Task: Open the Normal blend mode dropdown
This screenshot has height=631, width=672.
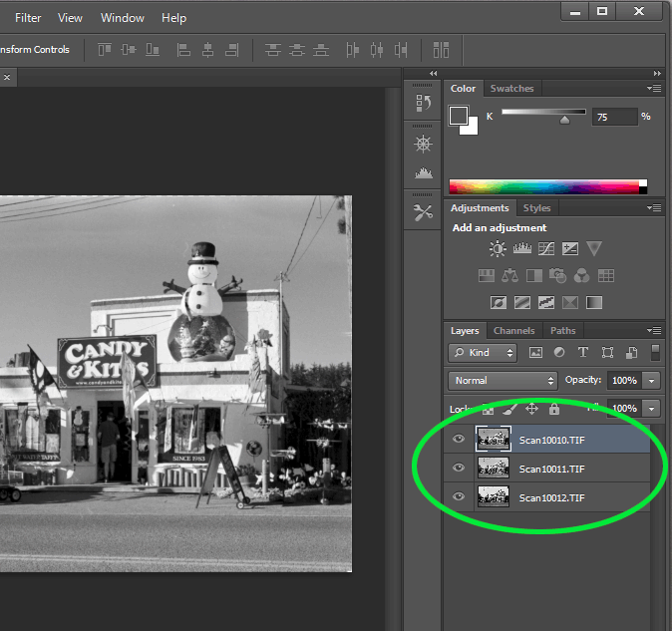Action: tap(504, 381)
